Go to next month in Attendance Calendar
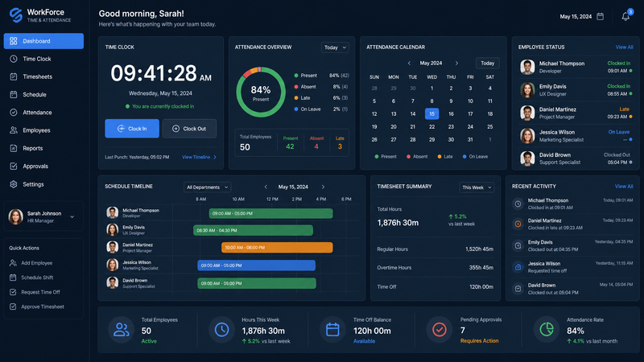The height and width of the screenshot is (362, 644). click(456, 64)
